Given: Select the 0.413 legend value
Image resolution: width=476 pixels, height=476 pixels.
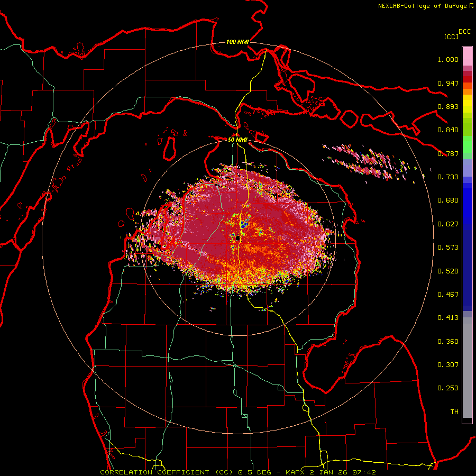Looking at the screenshot, I should (x=448, y=318).
